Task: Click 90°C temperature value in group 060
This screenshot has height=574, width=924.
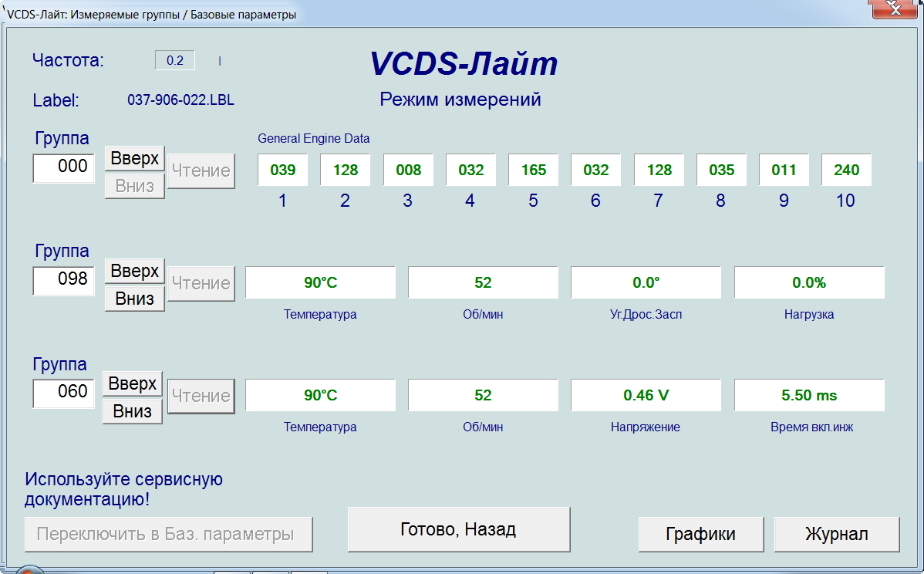Action: pos(321,395)
